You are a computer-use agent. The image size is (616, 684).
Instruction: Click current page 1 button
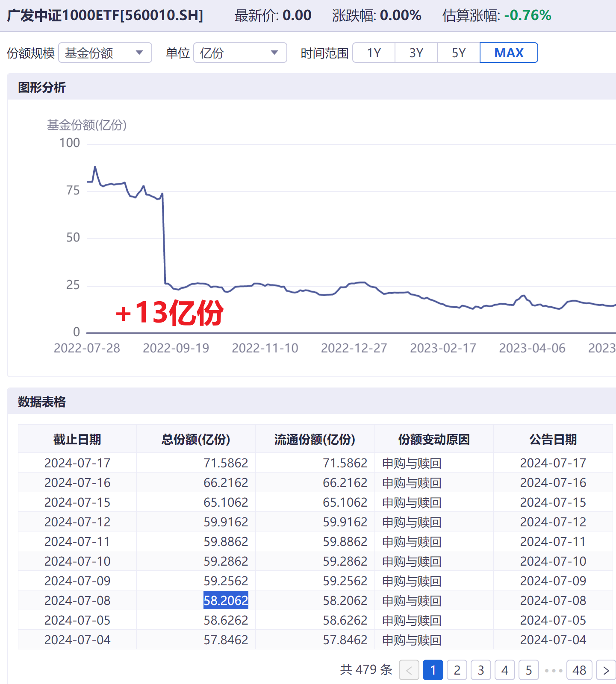click(433, 670)
